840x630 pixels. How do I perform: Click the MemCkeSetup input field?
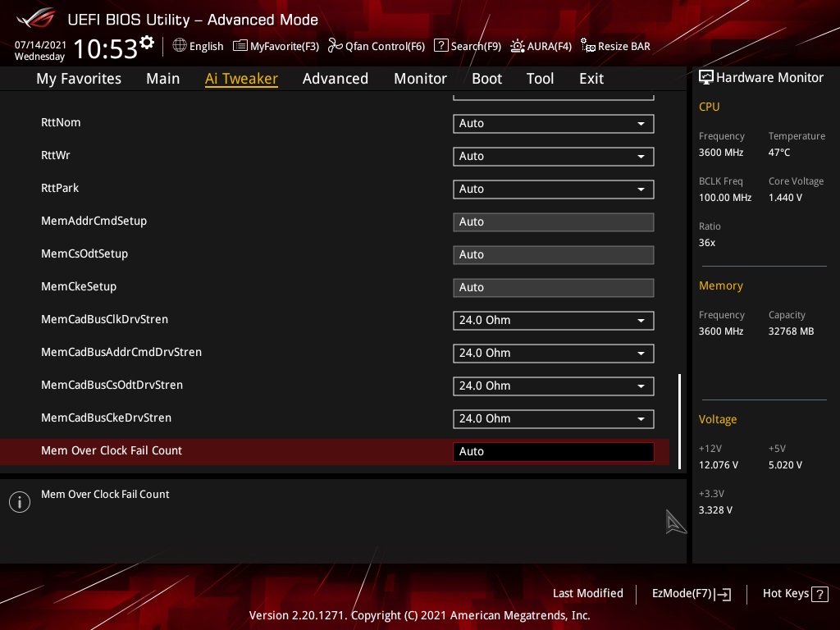click(554, 288)
